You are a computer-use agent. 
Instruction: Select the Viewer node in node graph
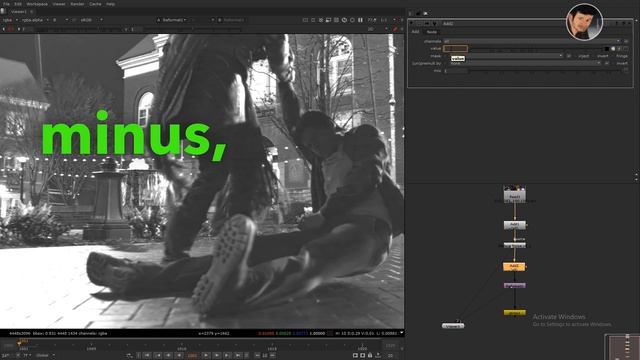point(453,326)
